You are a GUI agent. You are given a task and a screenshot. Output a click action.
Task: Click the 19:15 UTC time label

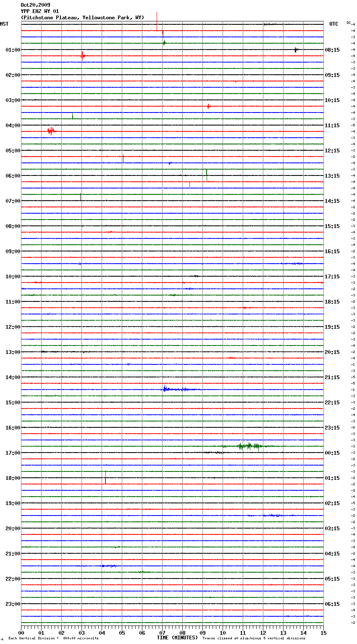(x=332, y=327)
